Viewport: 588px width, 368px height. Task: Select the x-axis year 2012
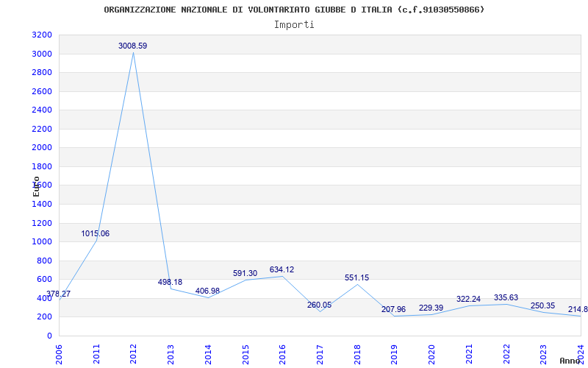[x=134, y=354]
